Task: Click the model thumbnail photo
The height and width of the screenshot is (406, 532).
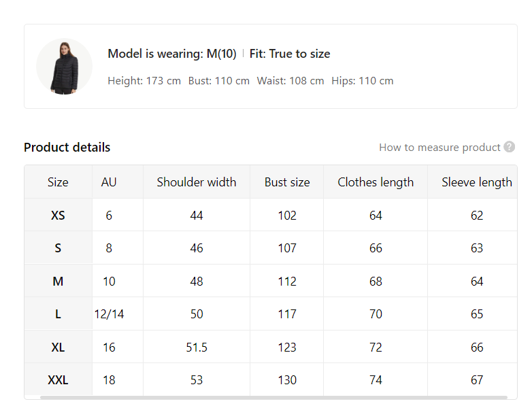Action: tap(64, 66)
